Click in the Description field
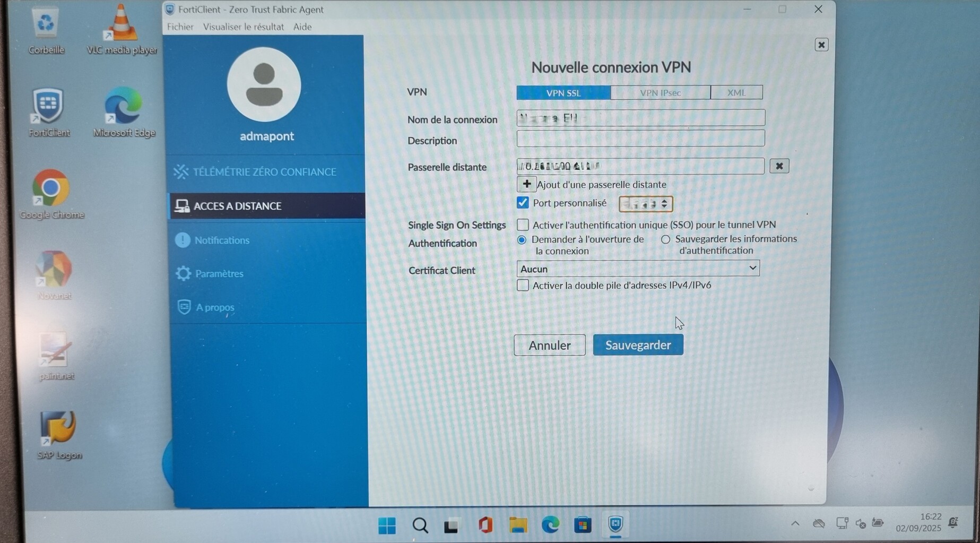 click(x=639, y=138)
